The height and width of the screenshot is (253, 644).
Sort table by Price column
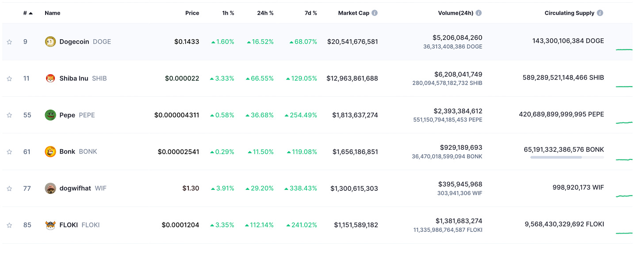pyautogui.click(x=192, y=13)
